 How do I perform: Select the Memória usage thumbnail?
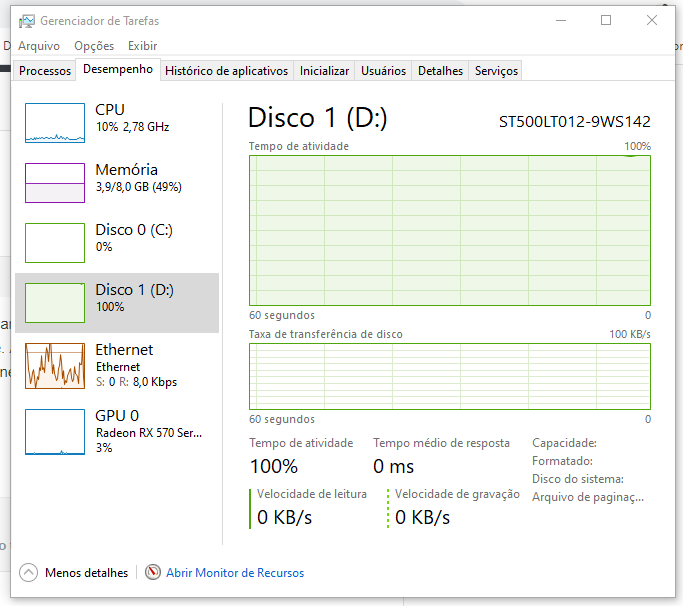pyautogui.click(x=55, y=183)
